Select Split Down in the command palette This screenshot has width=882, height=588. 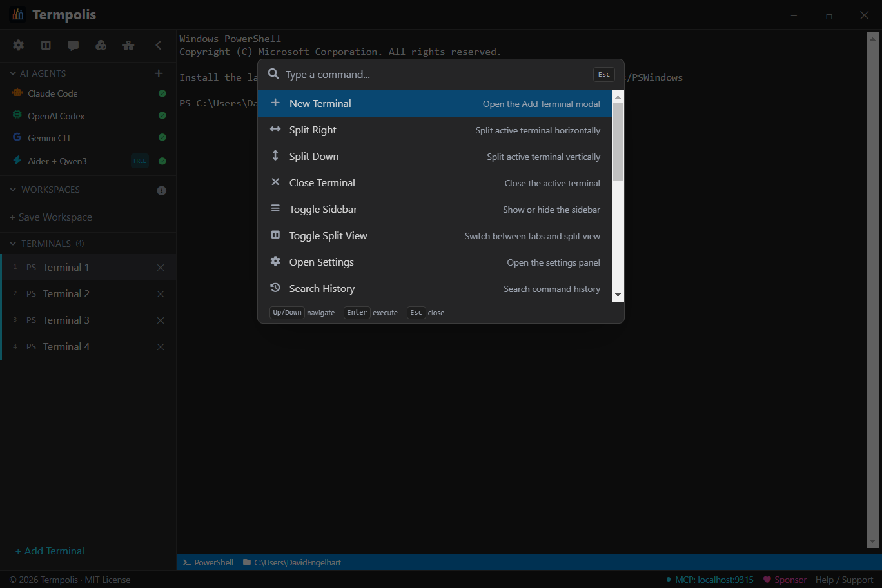click(440, 156)
